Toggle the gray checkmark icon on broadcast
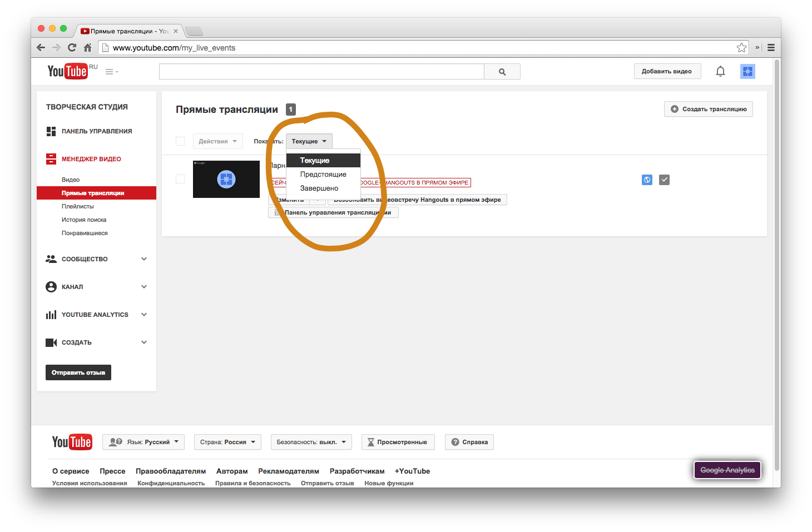This screenshot has width=812, height=532. tap(664, 180)
